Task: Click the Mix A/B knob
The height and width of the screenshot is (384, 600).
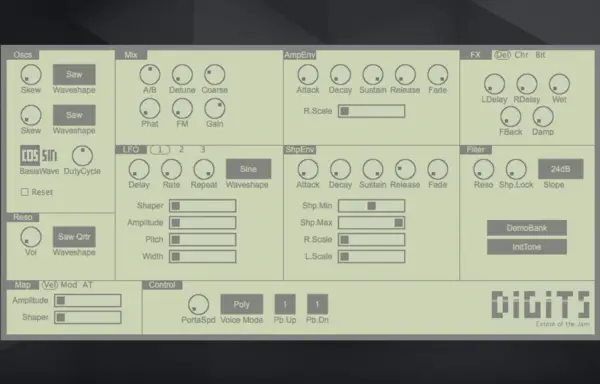Action: (x=150, y=75)
